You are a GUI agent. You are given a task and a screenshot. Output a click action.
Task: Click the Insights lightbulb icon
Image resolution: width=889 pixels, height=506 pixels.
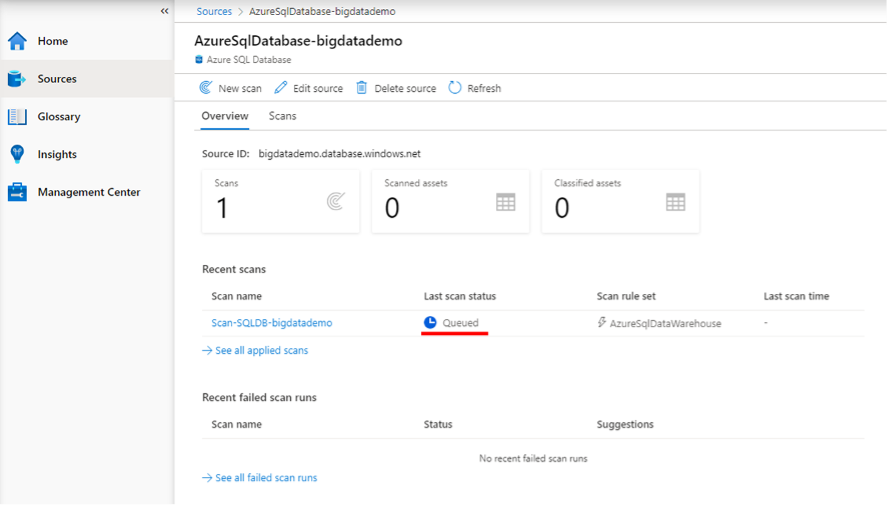tap(17, 154)
